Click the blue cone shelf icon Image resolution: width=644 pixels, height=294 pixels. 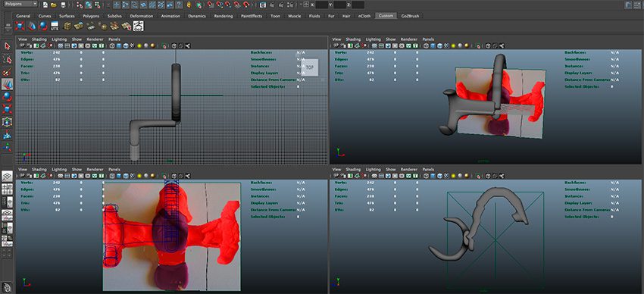(32, 27)
